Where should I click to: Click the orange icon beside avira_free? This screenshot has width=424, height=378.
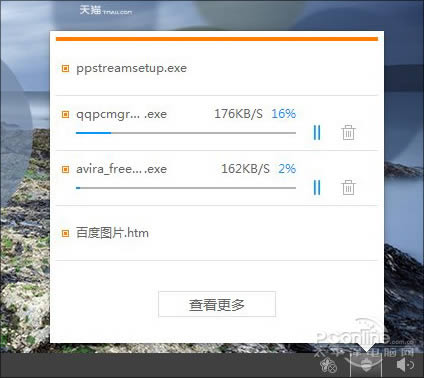(x=66, y=169)
